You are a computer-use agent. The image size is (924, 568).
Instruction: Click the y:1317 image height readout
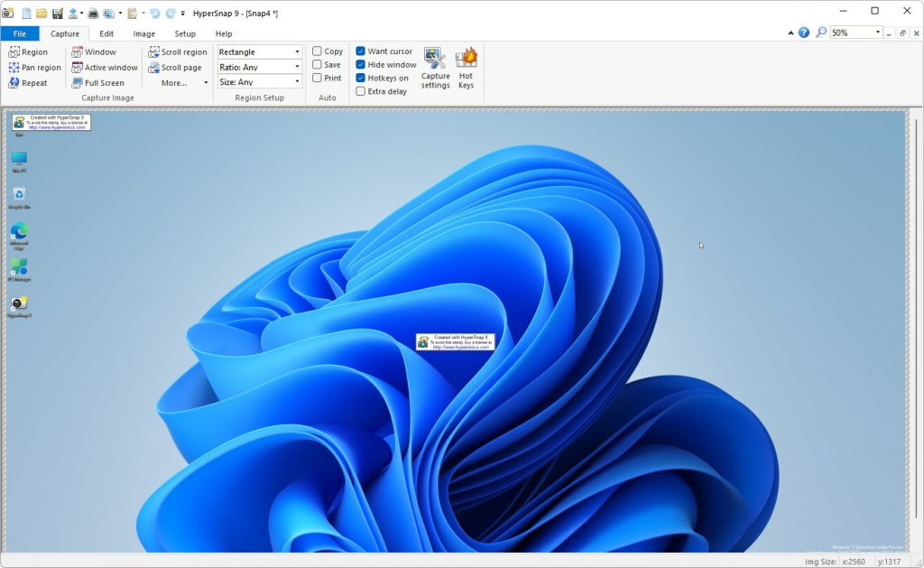coord(889,562)
